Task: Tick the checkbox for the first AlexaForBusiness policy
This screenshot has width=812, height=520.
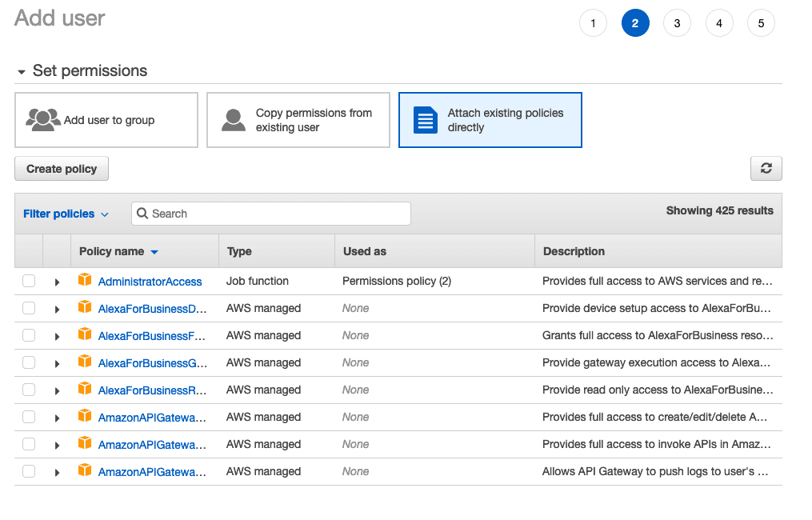Action: click(29, 308)
